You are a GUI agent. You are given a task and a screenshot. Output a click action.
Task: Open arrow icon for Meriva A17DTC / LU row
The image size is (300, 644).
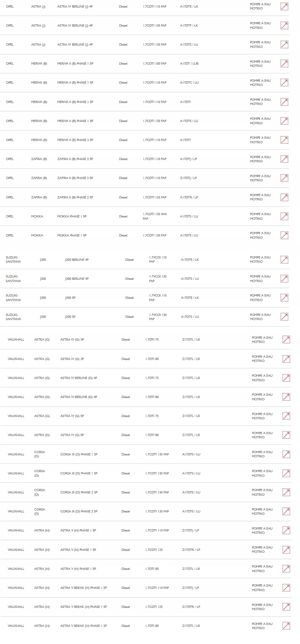click(x=284, y=82)
